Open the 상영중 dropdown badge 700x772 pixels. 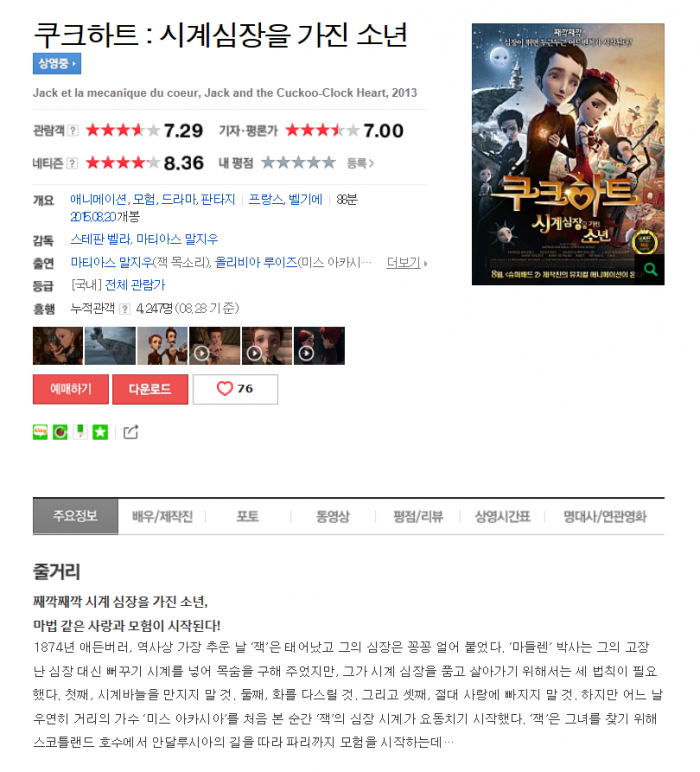(57, 64)
